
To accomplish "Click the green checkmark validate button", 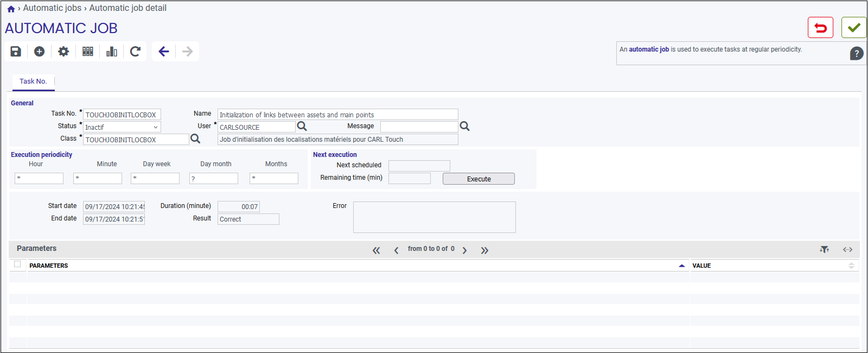I will point(854,28).
